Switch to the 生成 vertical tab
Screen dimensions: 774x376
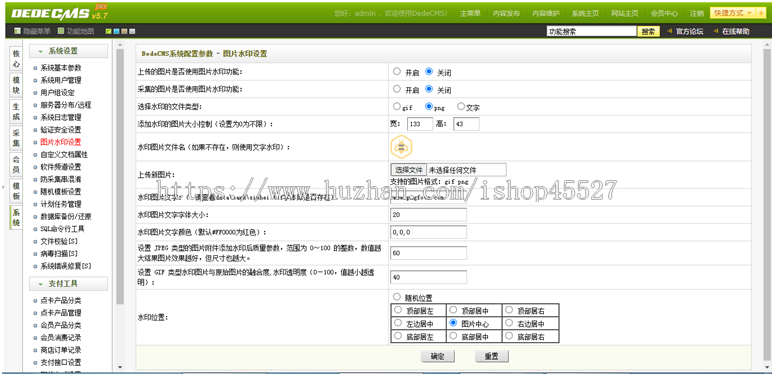point(16,112)
